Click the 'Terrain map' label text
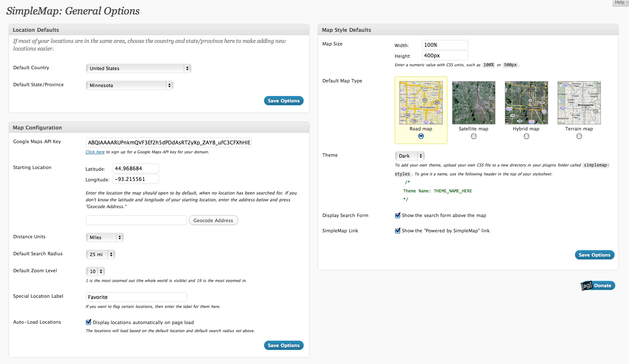Screen dimensions: 629x364 [x=579, y=129]
